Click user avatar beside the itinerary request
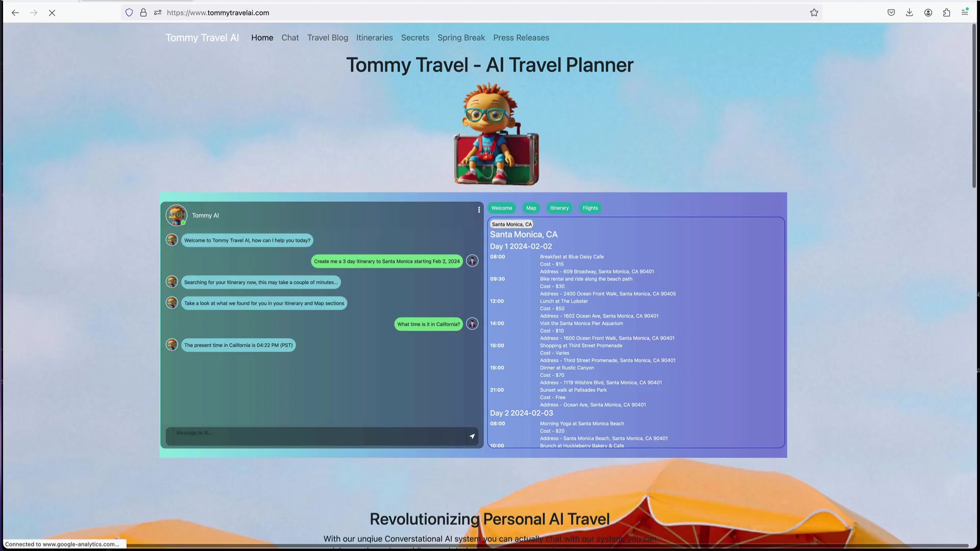Image resolution: width=980 pixels, height=551 pixels. tap(472, 261)
